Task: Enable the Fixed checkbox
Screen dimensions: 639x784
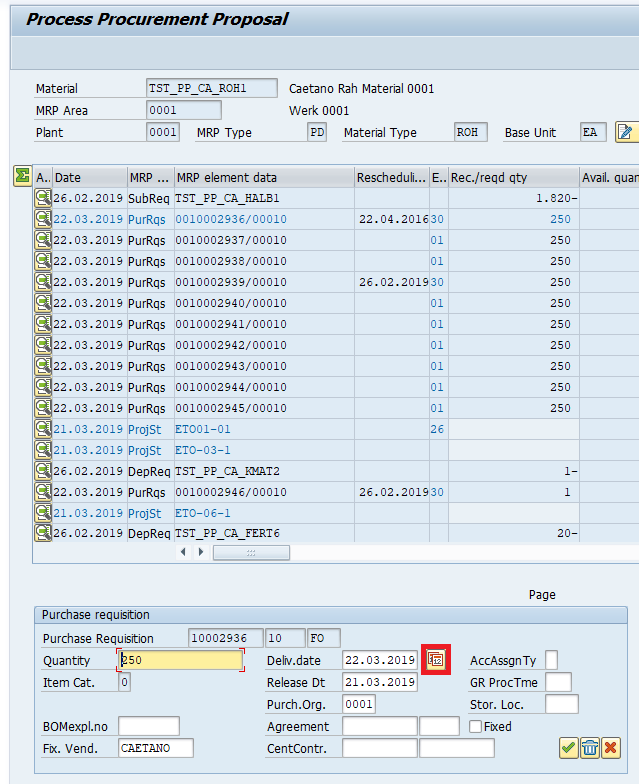Action: pyautogui.click(x=475, y=727)
